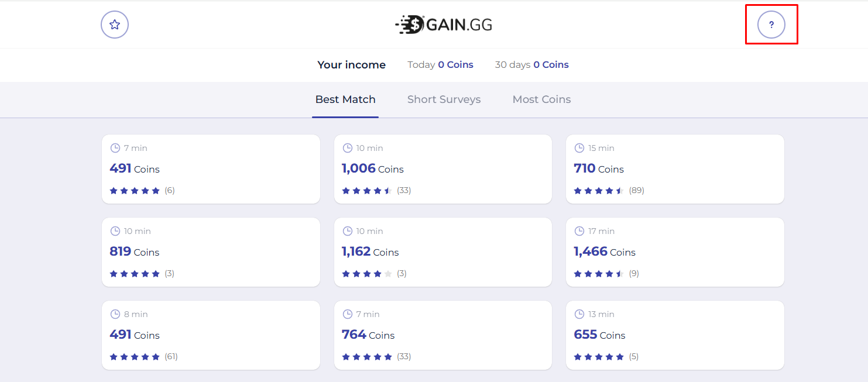Open the 819 Coins survey
The width and height of the screenshot is (868, 382).
click(x=211, y=252)
